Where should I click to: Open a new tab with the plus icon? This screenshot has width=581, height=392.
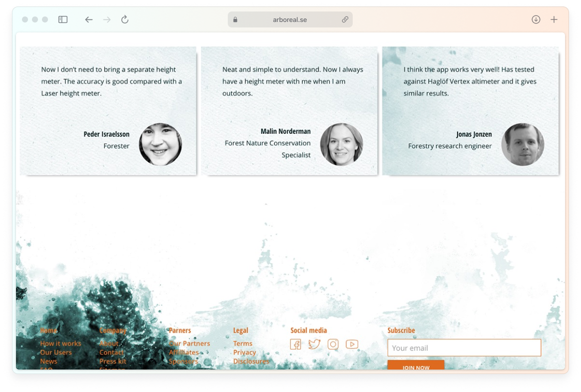pyautogui.click(x=554, y=19)
